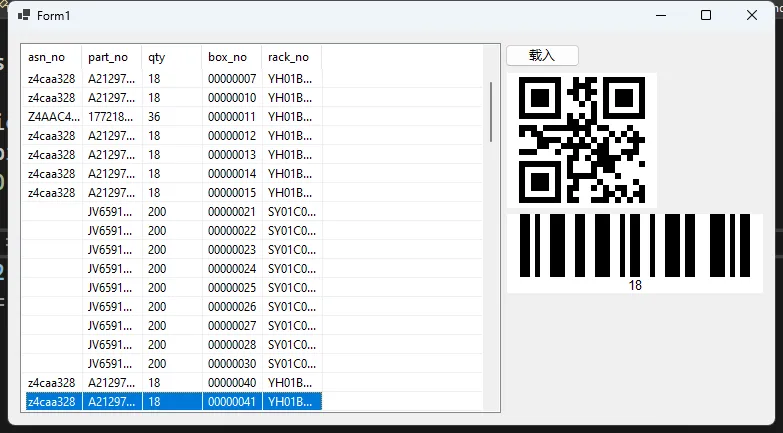Click part number 177218... cell
The width and height of the screenshot is (783, 433).
click(110, 117)
